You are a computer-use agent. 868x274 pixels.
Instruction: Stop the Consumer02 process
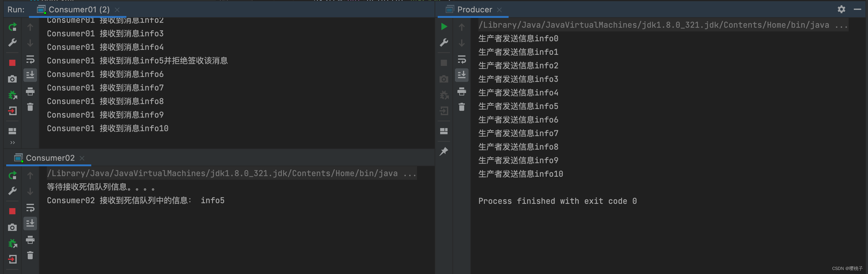12,211
